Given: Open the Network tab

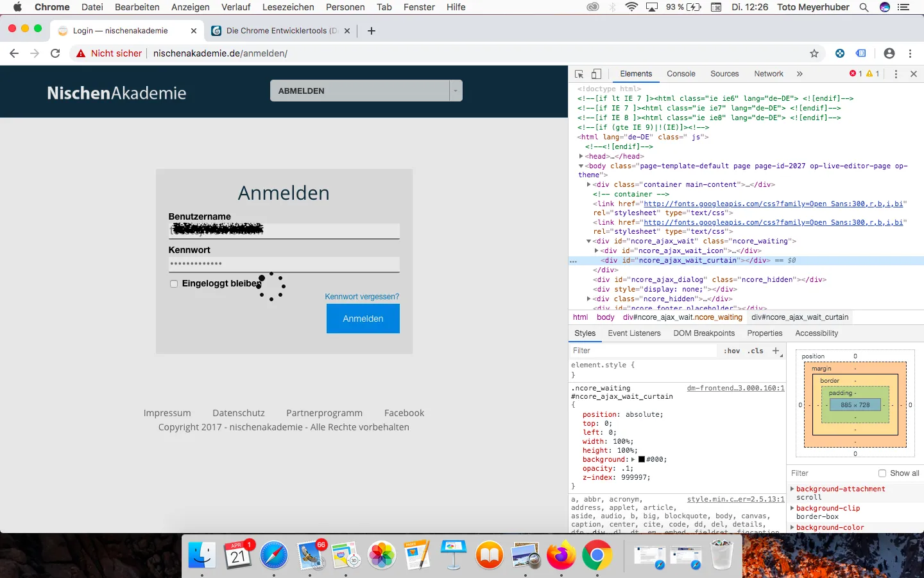Looking at the screenshot, I should 769,74.
